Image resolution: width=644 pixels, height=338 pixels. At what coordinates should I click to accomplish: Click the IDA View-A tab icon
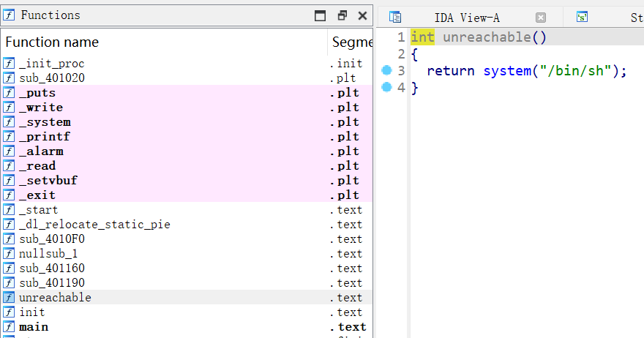[x=395, y=18]
